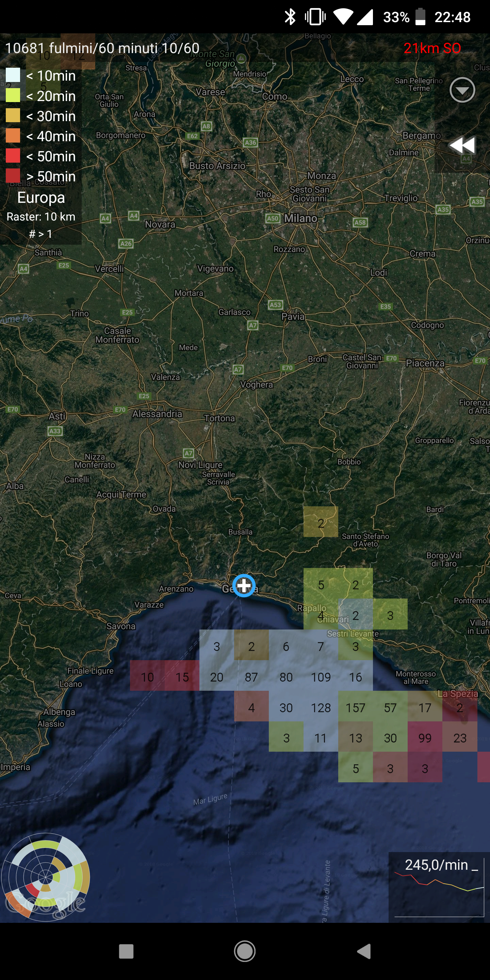Tap the <30min yellow legend swatch
Image resolution: width=490 pixels, height=980 pixels.
tap(13, 115)
